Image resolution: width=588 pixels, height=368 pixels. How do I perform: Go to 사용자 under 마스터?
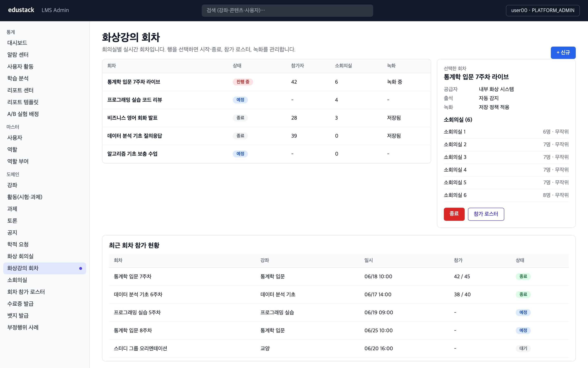(x=45, y=138)
